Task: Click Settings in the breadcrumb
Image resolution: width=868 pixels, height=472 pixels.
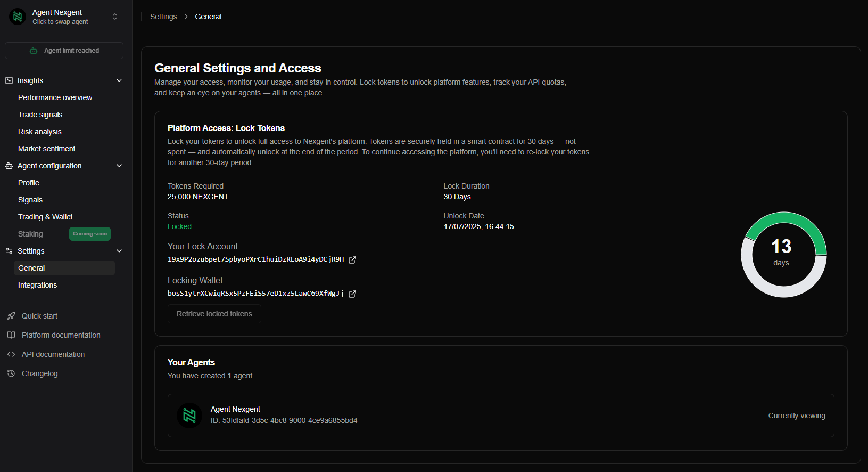Action: (x=163, y=17)
